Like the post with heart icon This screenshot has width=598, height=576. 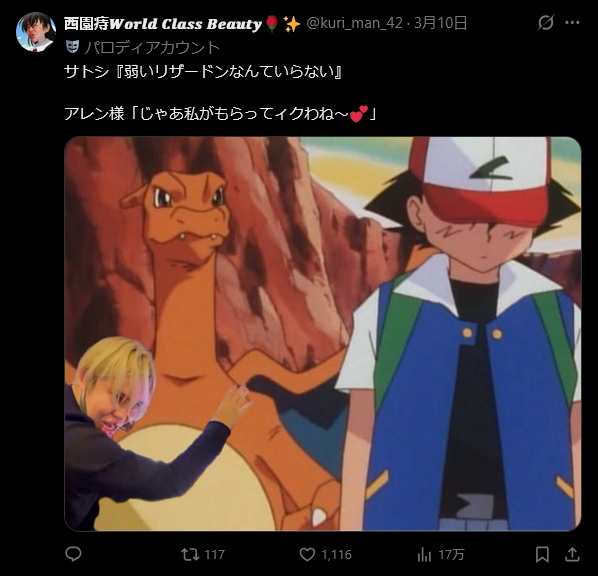click(307, 554)
